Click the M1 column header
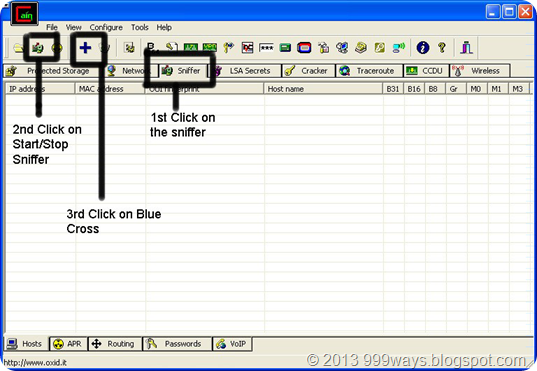 (x=498, y=89)
